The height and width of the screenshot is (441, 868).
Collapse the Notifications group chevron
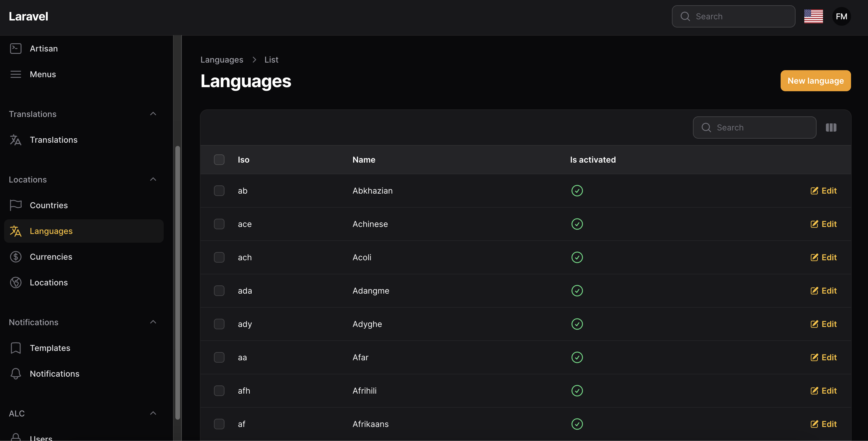click(x=153, y=322)
